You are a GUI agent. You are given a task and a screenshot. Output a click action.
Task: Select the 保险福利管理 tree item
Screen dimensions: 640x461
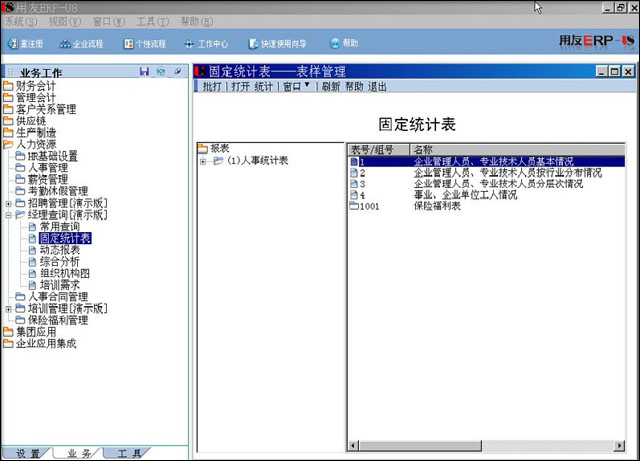pyautogui.click(x=58, y=320)
